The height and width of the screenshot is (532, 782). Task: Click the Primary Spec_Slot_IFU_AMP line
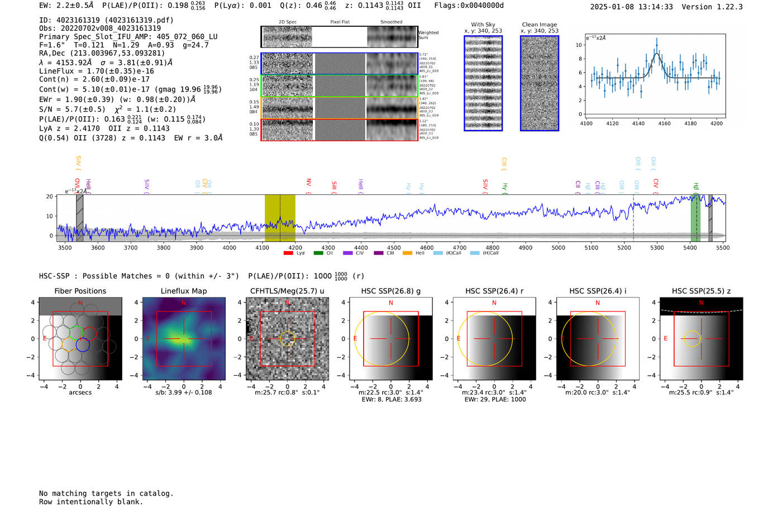point(128,37)
